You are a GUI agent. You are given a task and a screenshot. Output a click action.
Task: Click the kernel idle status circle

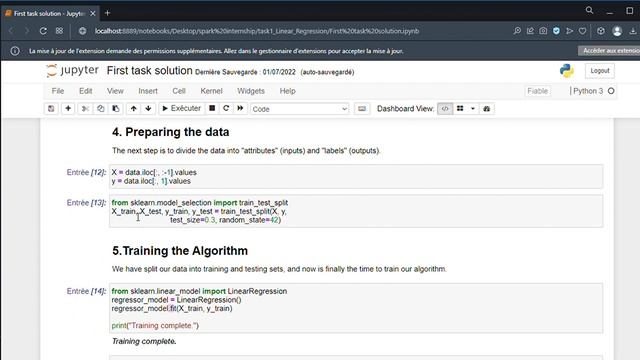(x=611, y=91)
